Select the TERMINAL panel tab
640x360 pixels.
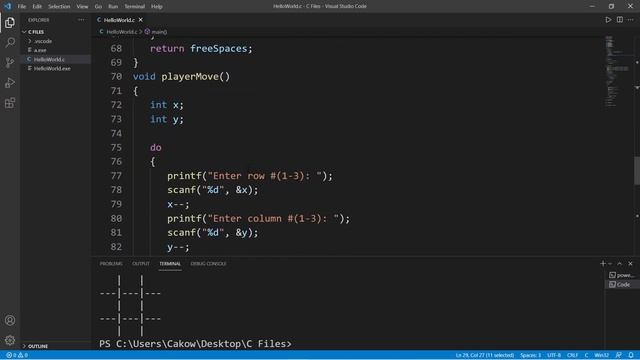[x=170, y=264]
